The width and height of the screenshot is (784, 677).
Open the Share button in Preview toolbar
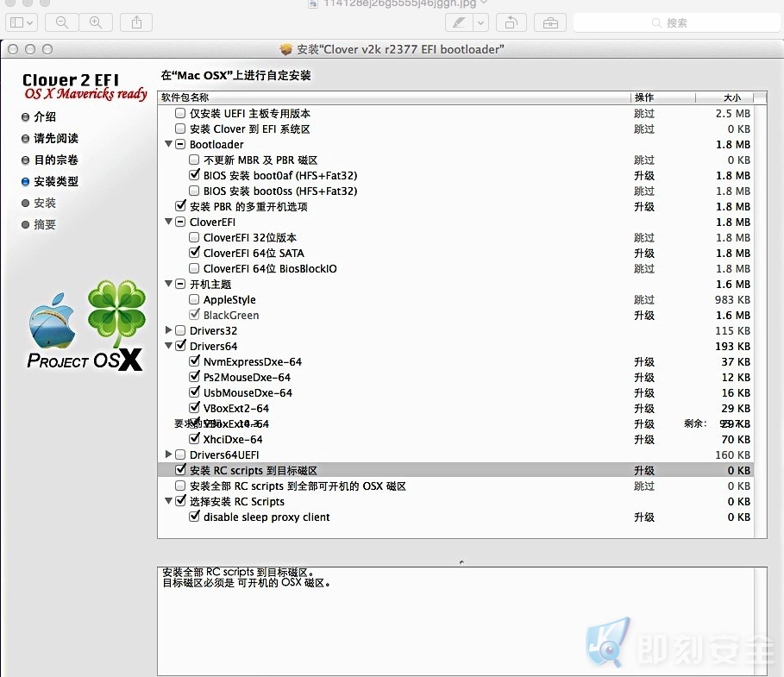click(x=136, y=22)
